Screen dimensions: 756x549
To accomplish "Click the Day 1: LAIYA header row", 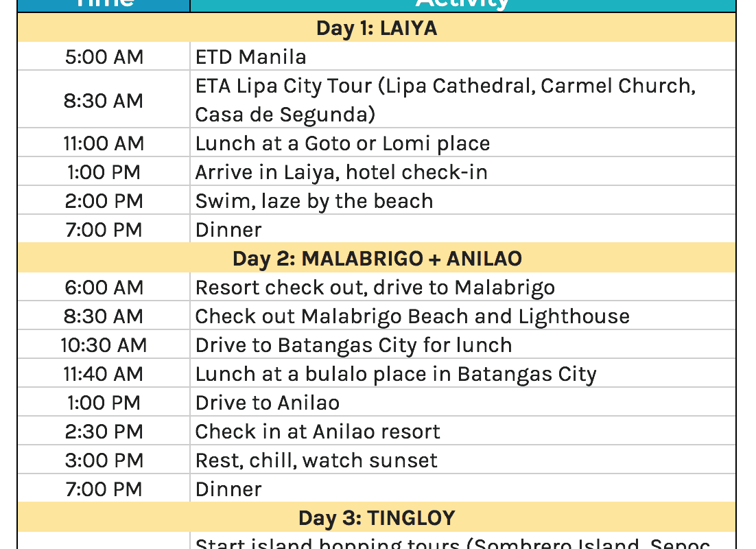I will pos(377,28).
